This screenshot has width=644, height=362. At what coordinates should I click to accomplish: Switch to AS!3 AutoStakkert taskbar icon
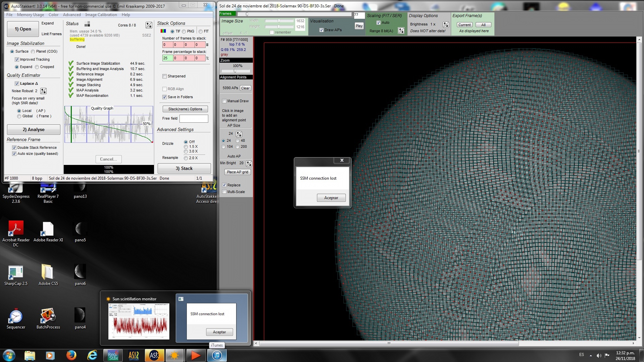click(154, 355)
